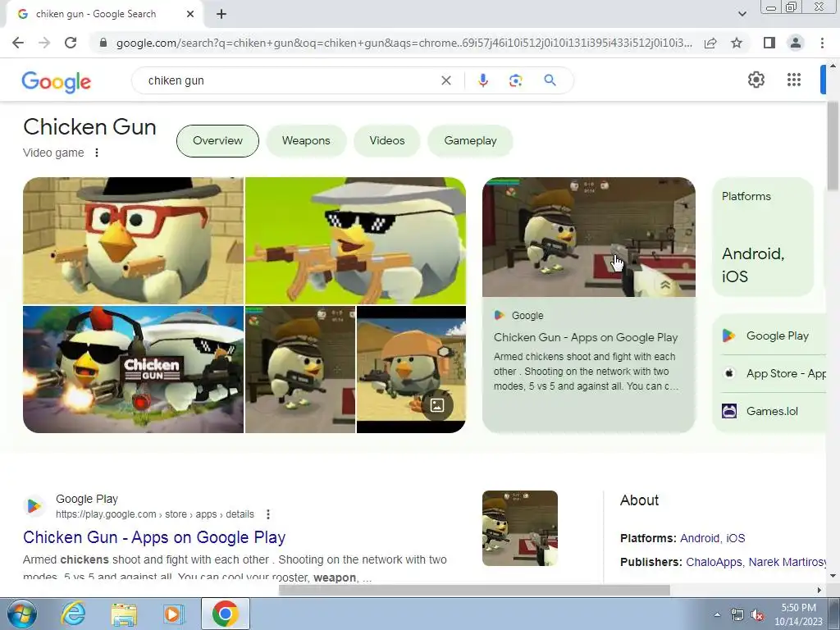Screen dimensions: 840x630
Task: Click the padlock site info icon
Action: tap(103, 43)
